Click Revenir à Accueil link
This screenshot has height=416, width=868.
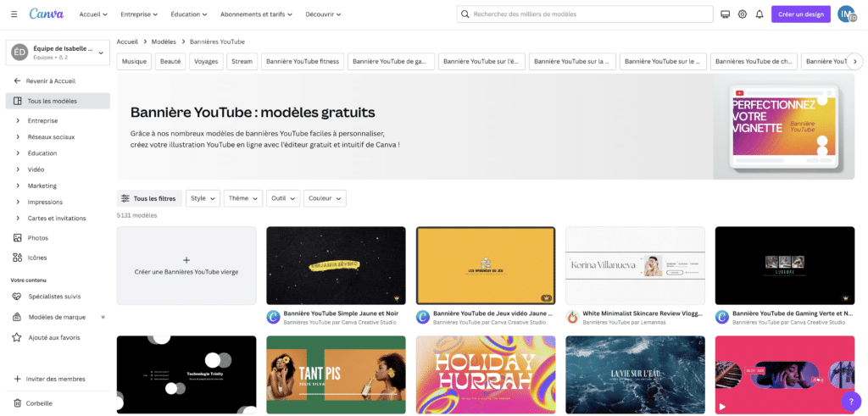point(50,80)
